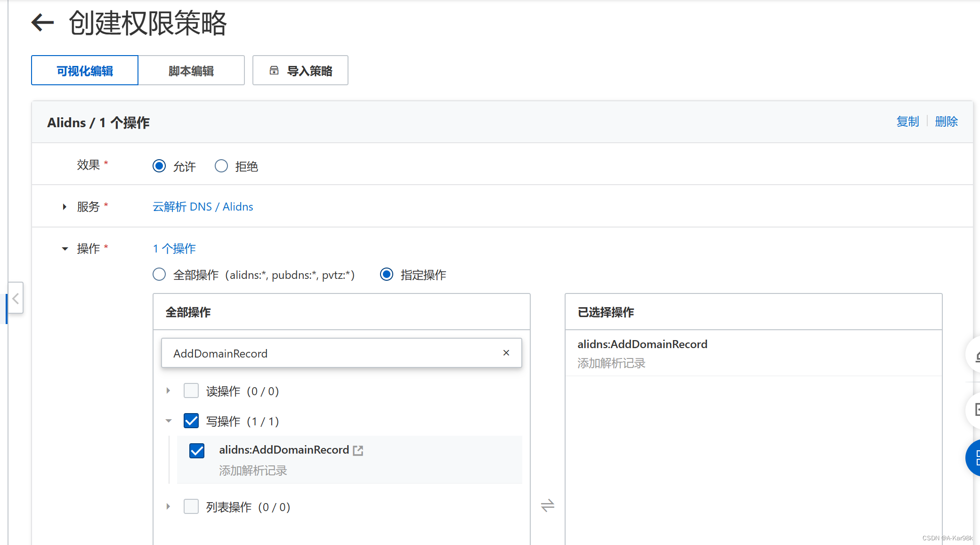This screenshot has width=980, height=545.
Task: Click the import policy box icon
Action: (x=274, y=71)
